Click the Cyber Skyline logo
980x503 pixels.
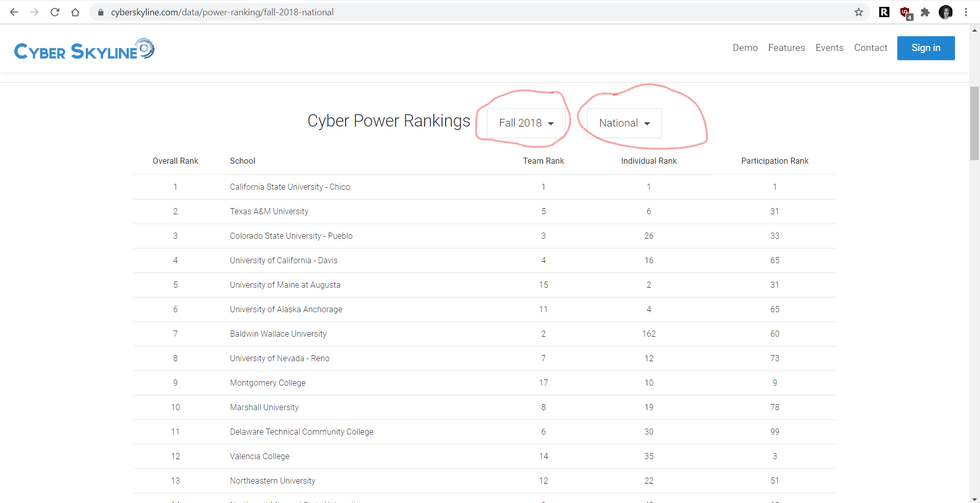pyautogui.click(x=84, y=49)
